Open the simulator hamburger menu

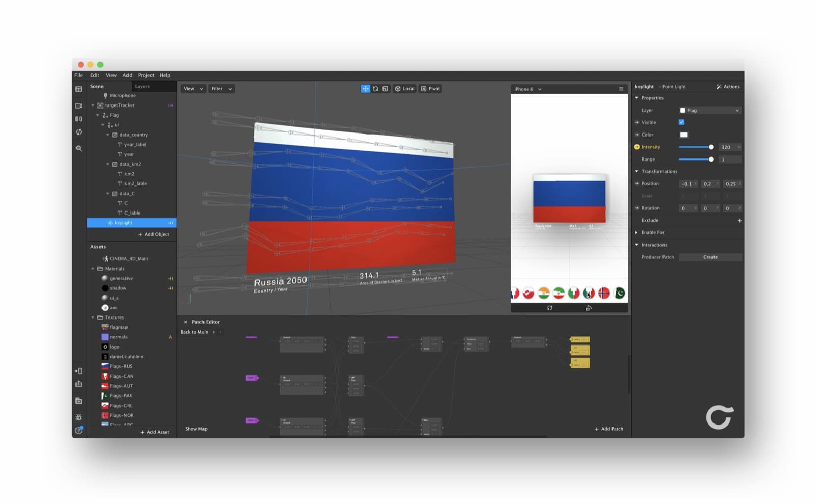click(x=621, y=89)
